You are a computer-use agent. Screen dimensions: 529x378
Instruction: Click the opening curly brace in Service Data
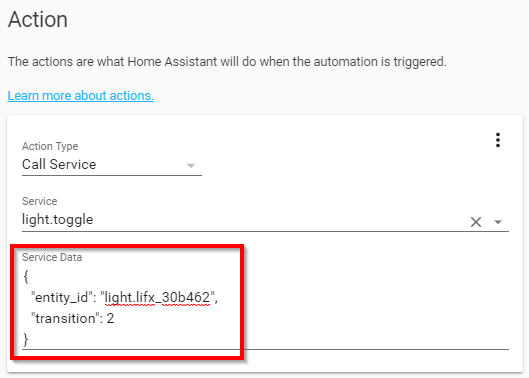(x=26, y=276)
